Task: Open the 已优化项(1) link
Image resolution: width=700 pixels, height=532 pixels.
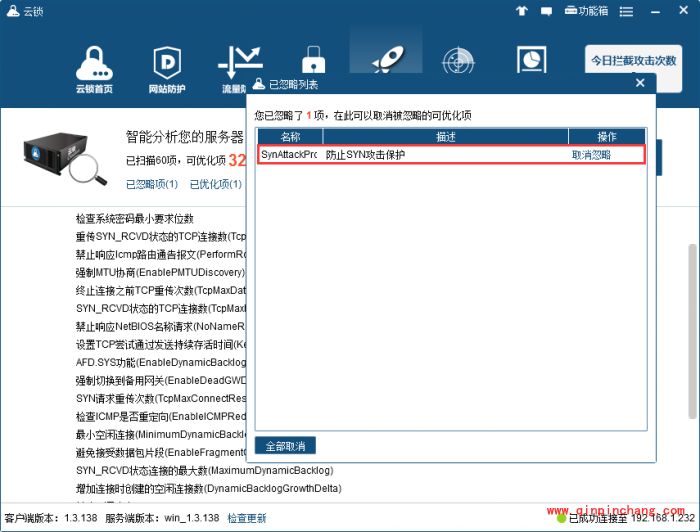Action: (x=216, y=184)
